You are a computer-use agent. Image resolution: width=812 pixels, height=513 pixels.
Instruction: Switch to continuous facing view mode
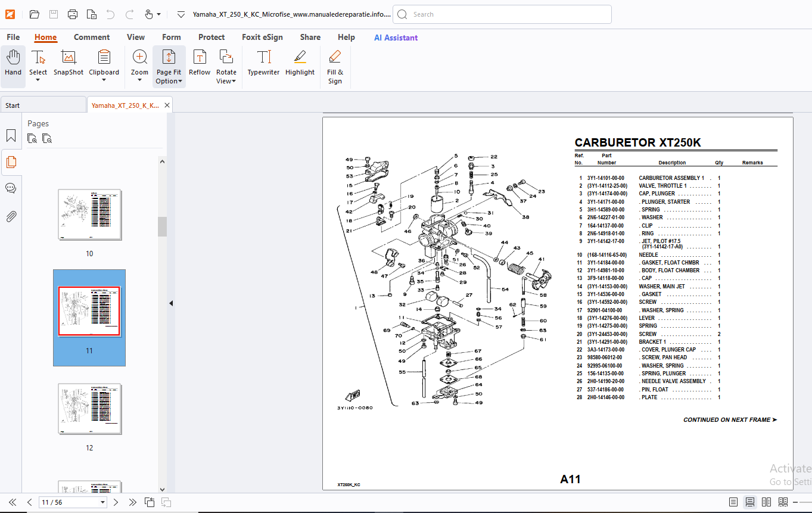pyautogui.click(x=783, y=502)
